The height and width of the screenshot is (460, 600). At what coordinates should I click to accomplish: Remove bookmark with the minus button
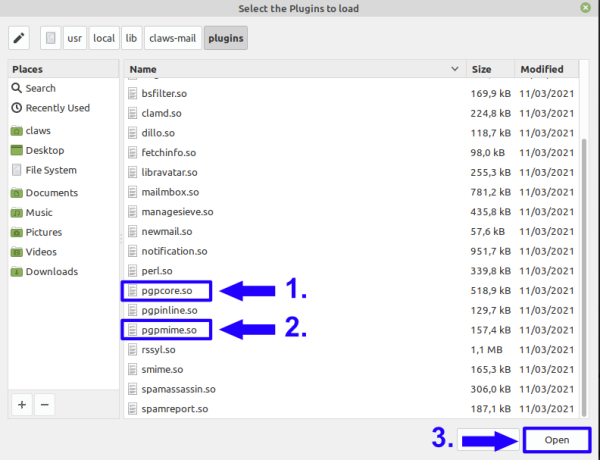tap(44, 404)
